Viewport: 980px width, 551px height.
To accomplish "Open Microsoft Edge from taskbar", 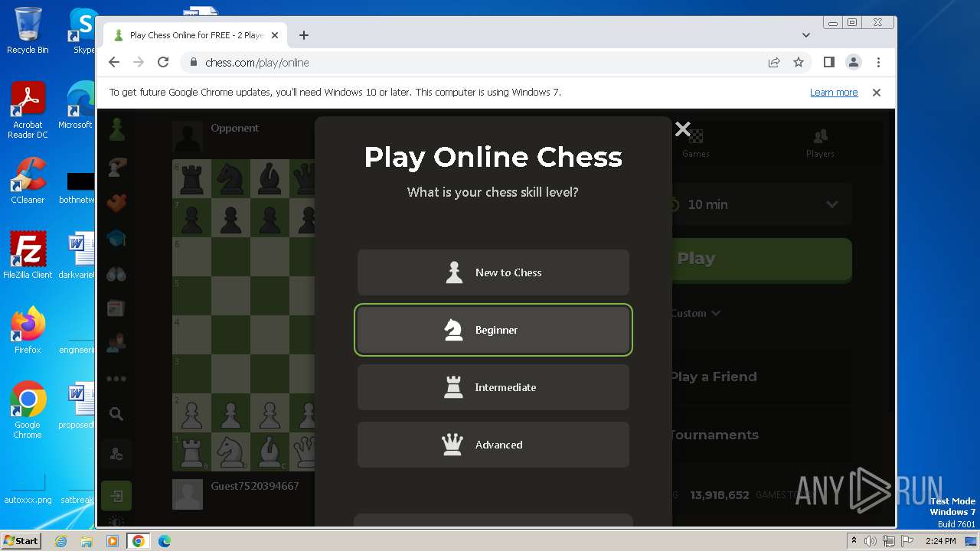I will coord(165,541).
